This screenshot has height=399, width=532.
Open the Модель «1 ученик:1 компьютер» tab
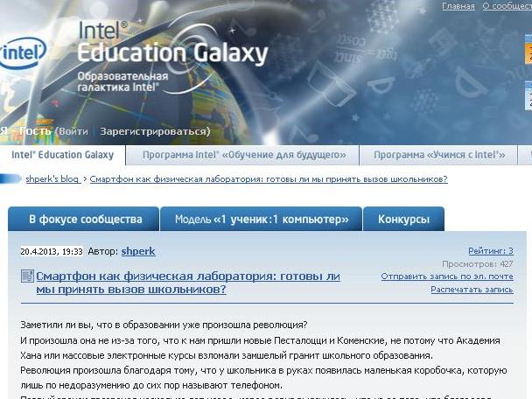pos(262,219)
